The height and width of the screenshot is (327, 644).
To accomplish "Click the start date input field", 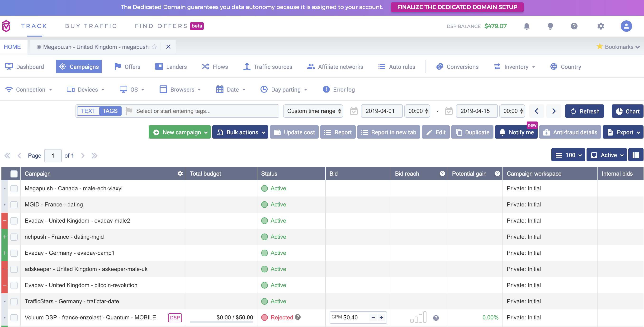I will pyautogui.click(x=381, y=111).
